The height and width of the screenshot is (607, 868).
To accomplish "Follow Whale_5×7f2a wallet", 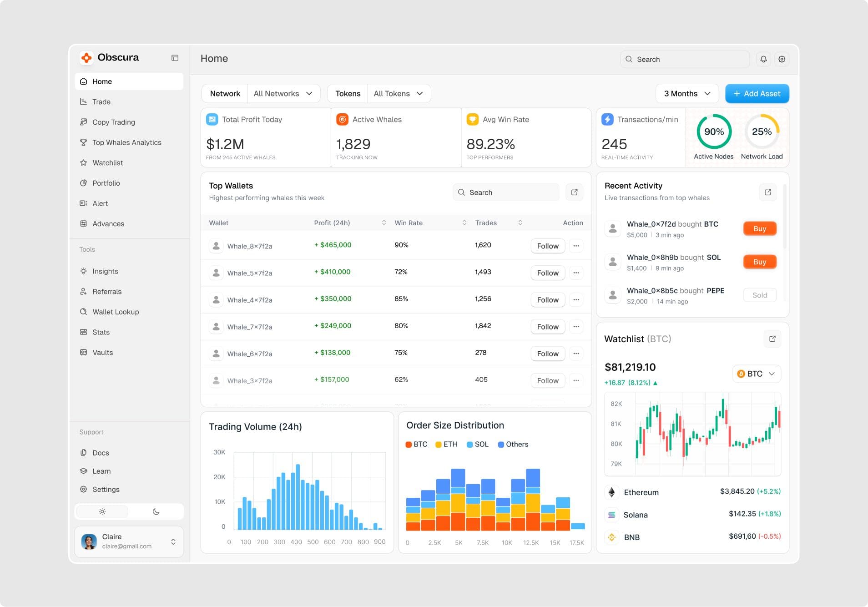I will tap(548, 273).
